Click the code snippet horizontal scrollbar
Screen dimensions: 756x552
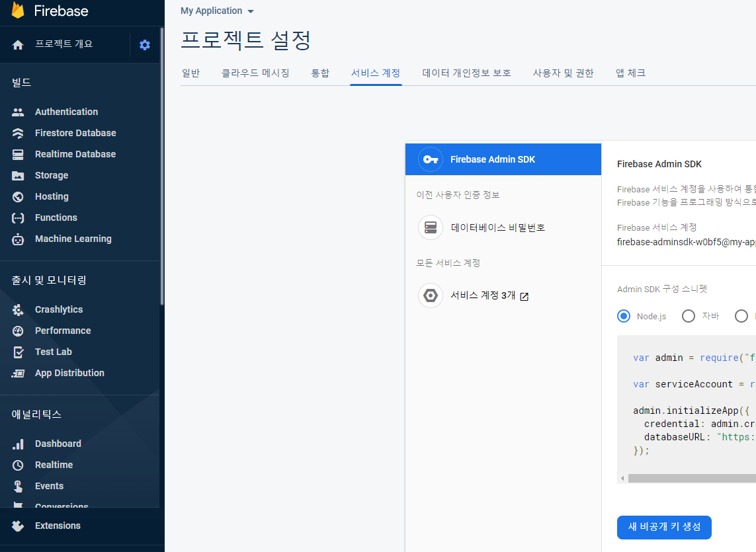692,478
